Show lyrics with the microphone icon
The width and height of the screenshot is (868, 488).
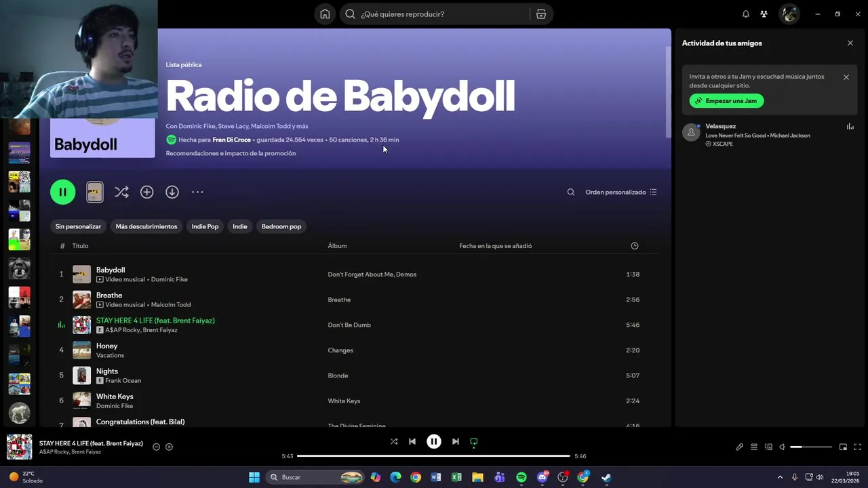coord(740,447)
